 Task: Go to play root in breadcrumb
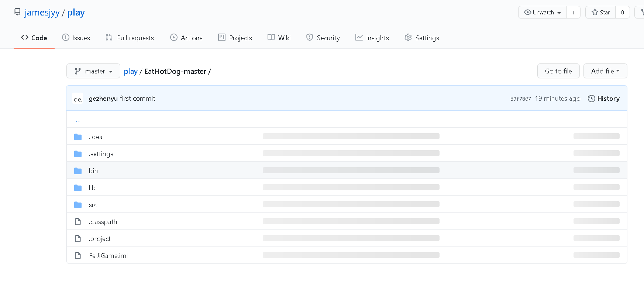[x=131, y=71]
